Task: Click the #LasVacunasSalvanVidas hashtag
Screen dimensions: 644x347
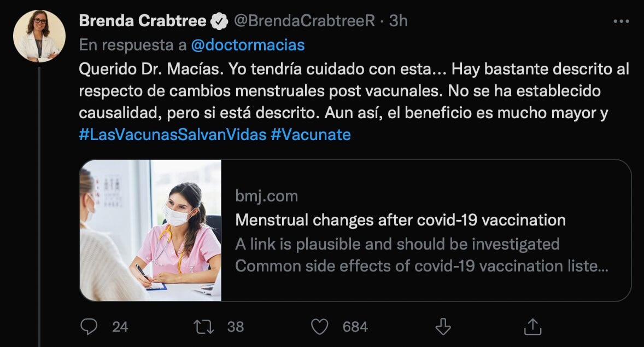Action: pyautogui.click(x=172, y=135)
